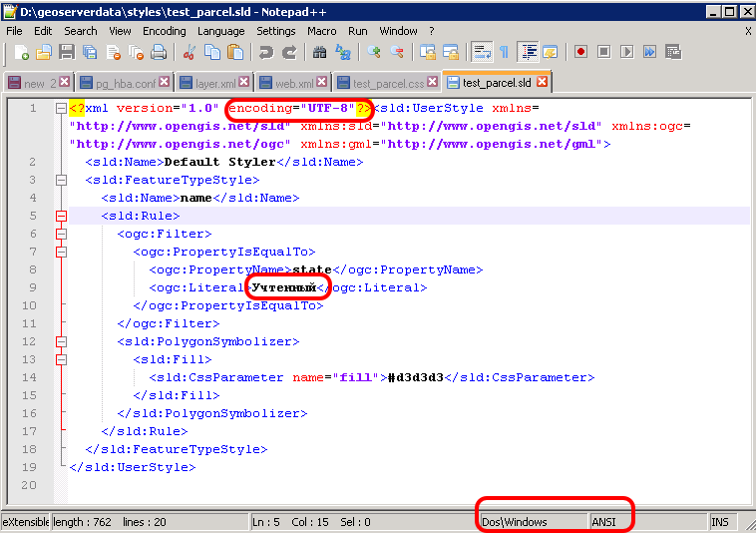
Task: Click ANSI encoding in status bar
Action: [x=603, y=522]
